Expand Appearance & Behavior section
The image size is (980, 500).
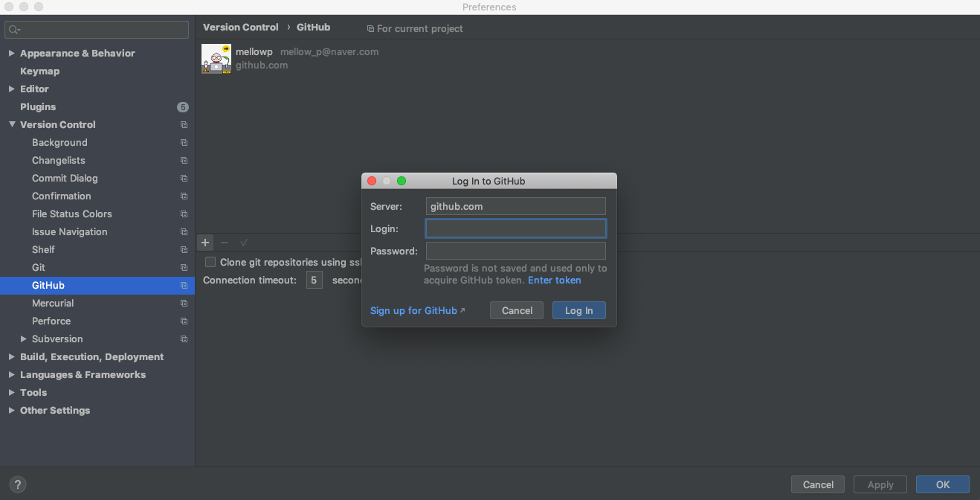(11, 54)
